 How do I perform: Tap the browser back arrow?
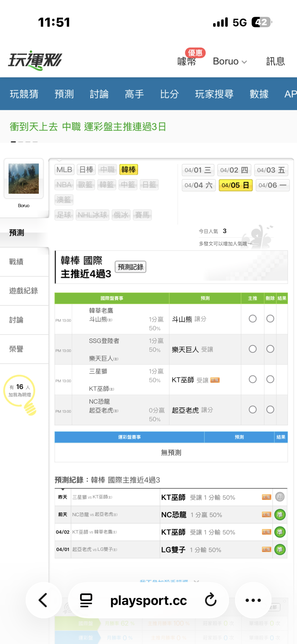43,600
